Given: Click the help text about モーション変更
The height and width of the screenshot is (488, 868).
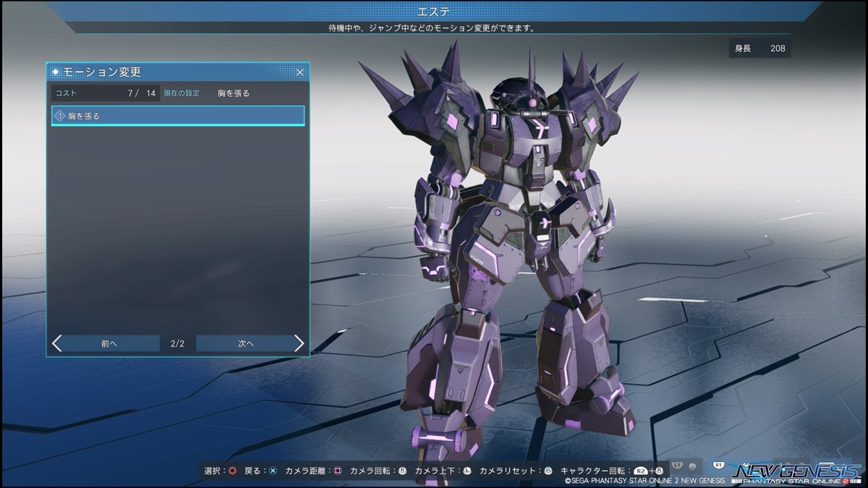Looking at the screenshot, I should [x=434, y=28].
